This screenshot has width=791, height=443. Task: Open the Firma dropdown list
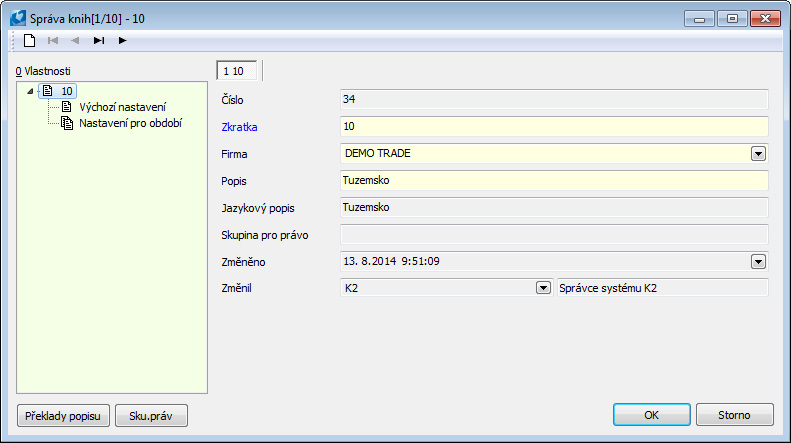tap(758, 153)
